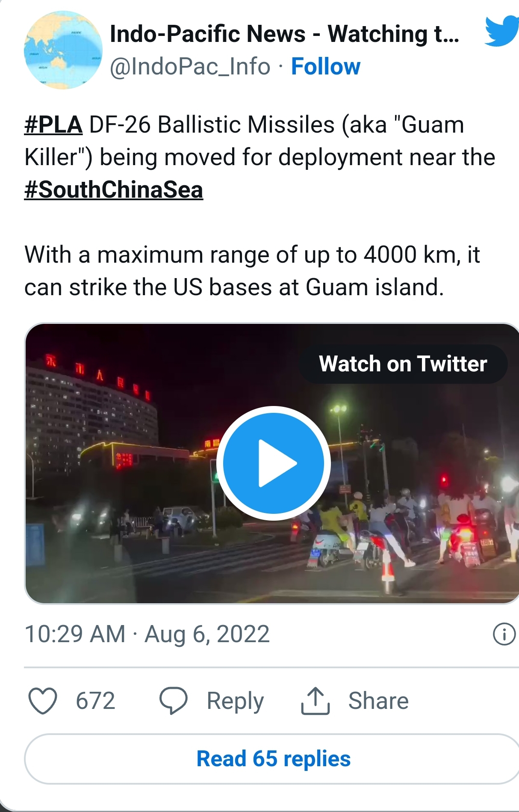Screen dimensions: 519x812
Task: Click the Watch on Twitter button
Action: 403,364
